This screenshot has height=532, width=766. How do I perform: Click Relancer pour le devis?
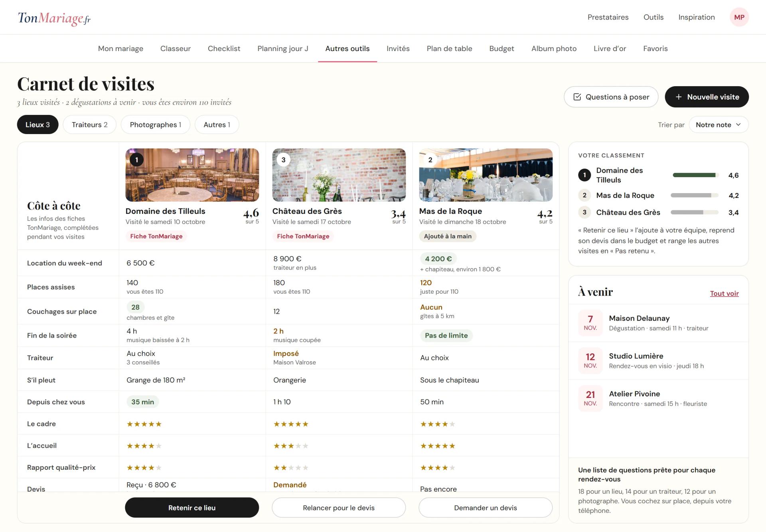click(339, 508)
